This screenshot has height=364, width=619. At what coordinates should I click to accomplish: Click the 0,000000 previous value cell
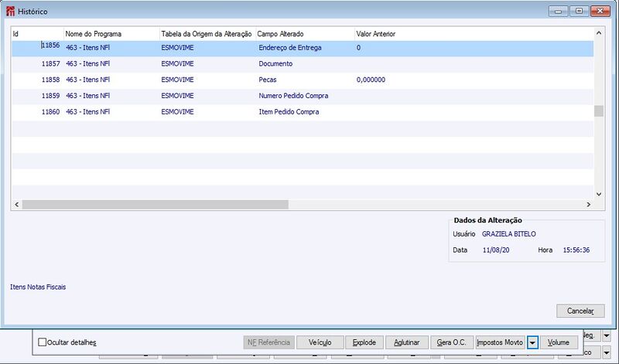pyautogui.click(x=371, y=80)
